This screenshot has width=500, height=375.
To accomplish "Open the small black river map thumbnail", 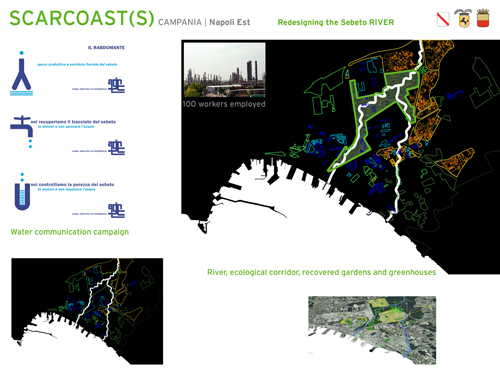I will click(87, 311).
